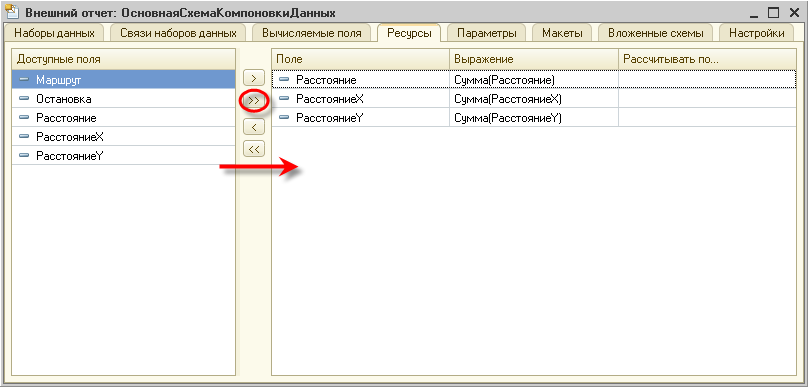This screenshot has height=387, width=808.
Task: Select the РасстояниеY row in resources table
Action: tap(534, 117)
